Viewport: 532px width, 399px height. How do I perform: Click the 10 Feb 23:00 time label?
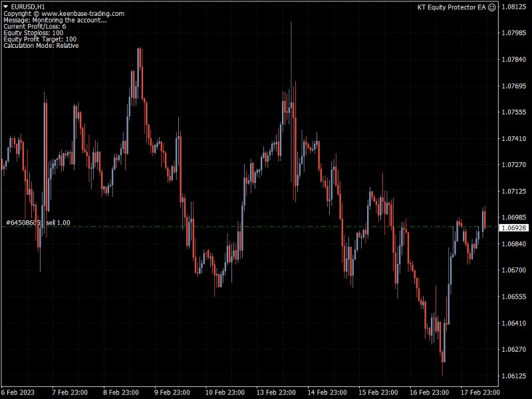[x=225, y=392]
